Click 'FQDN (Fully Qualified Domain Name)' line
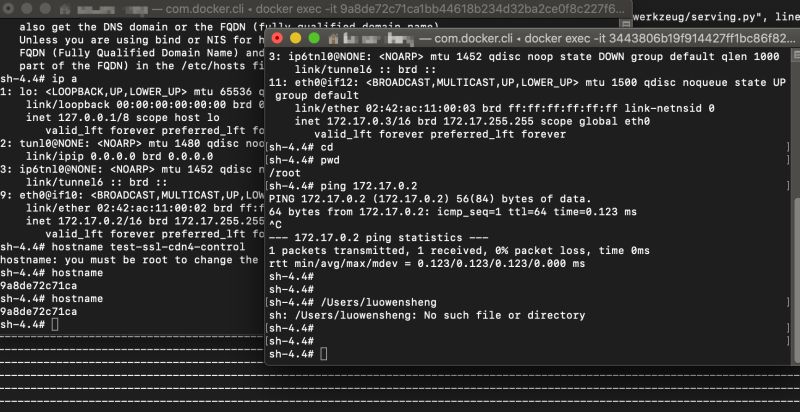 point(143,53)
